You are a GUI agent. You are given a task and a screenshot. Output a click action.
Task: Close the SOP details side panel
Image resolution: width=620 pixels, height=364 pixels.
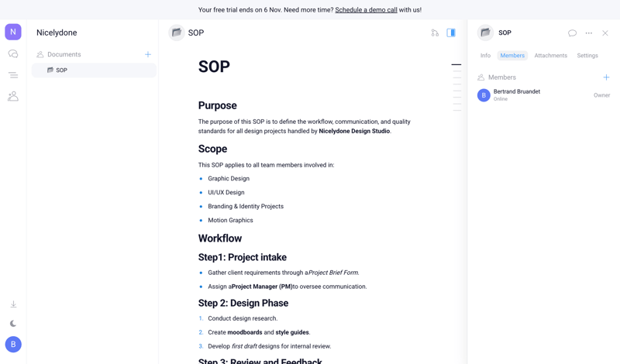pyautogui.click(x=605, y=33)
